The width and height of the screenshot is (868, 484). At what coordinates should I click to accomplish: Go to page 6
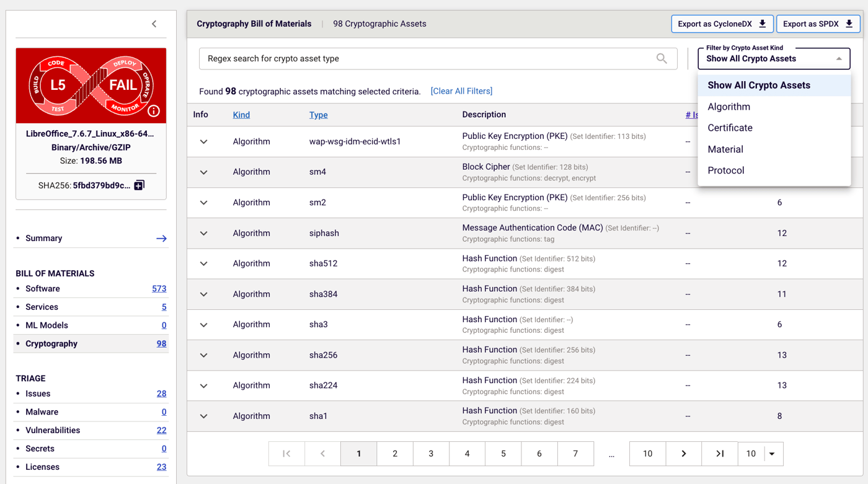click(539, 454)
